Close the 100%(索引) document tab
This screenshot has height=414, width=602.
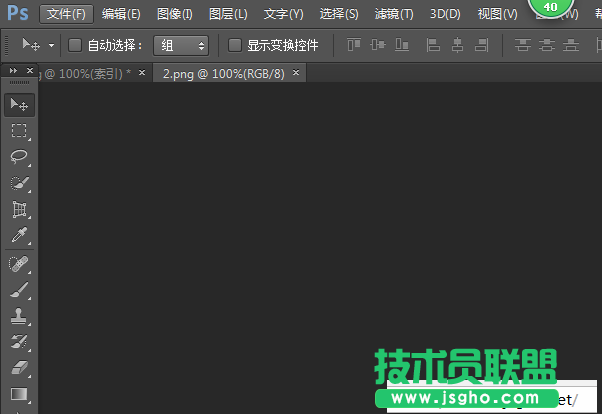click(x=142, y=72)
